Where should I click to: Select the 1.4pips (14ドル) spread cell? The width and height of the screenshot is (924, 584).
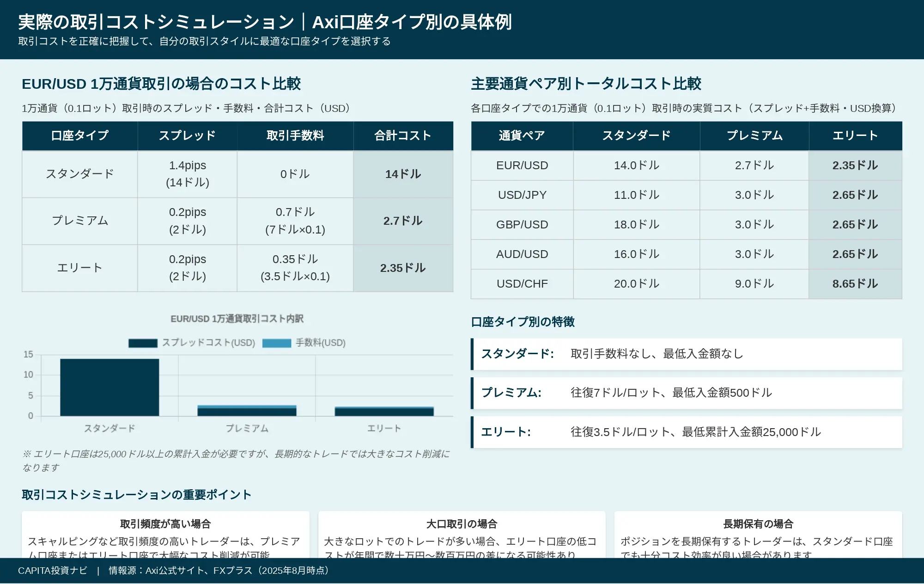click(187, 174)
